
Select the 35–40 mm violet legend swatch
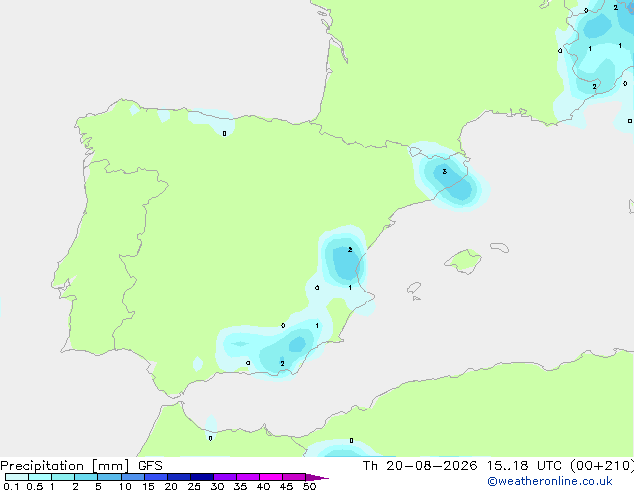248,477
